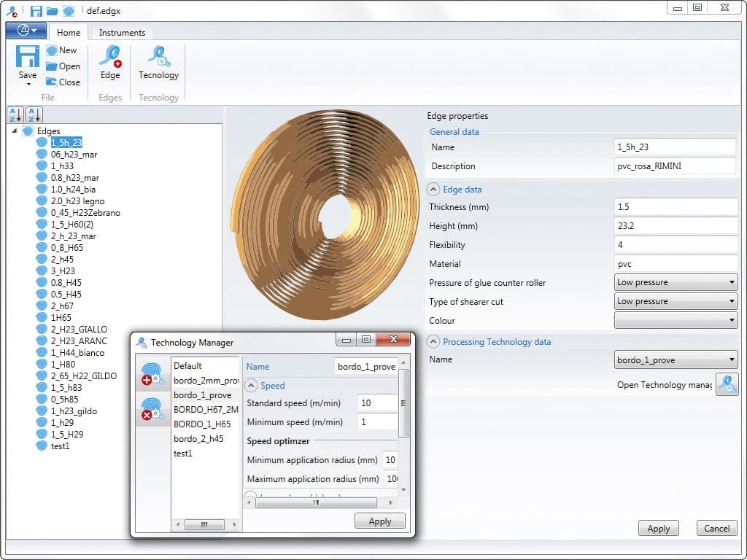The image size is (747, 560).
Task: Select the 2_H23_GIALLO edge in the tree
Action: 79,330
